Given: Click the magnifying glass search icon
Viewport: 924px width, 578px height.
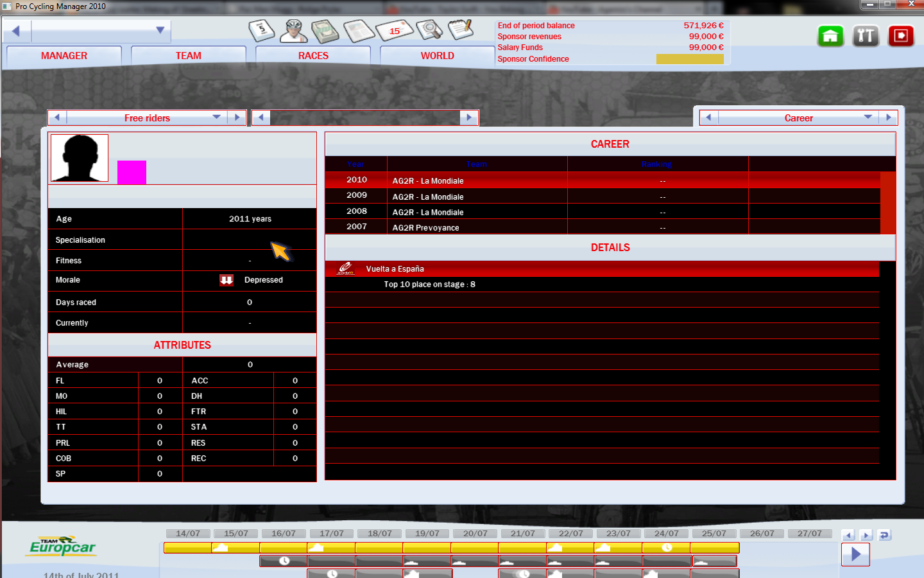Looking at the screenshot, I should click(429, 30).
